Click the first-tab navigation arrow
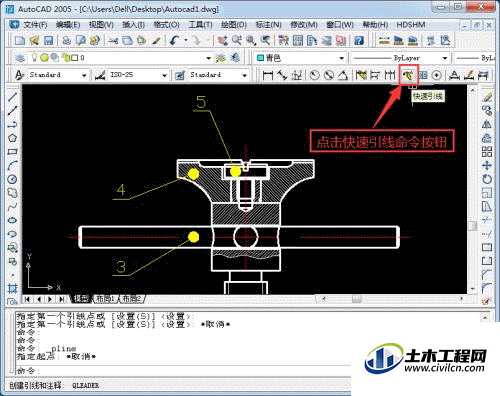Screen dimensions: 500x396 pyautogui.click(x=28, y=299)
